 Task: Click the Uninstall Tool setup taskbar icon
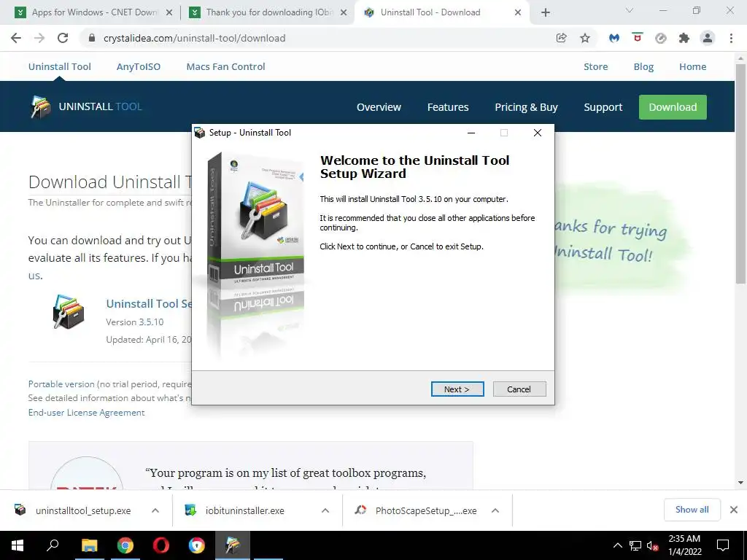233,545
